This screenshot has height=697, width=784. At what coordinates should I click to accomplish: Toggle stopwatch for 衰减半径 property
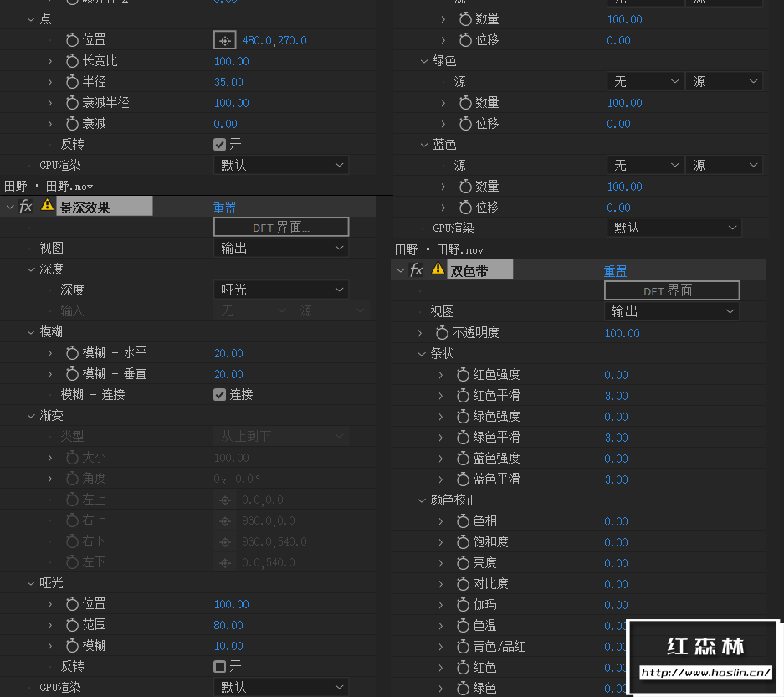tap(72, 103)
